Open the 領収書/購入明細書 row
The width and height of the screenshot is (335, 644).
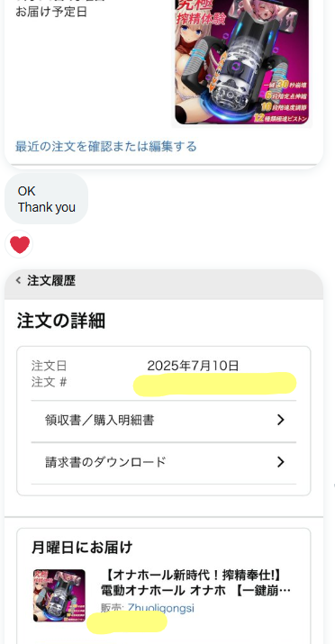pyautogui.click(x=163, y=420)
